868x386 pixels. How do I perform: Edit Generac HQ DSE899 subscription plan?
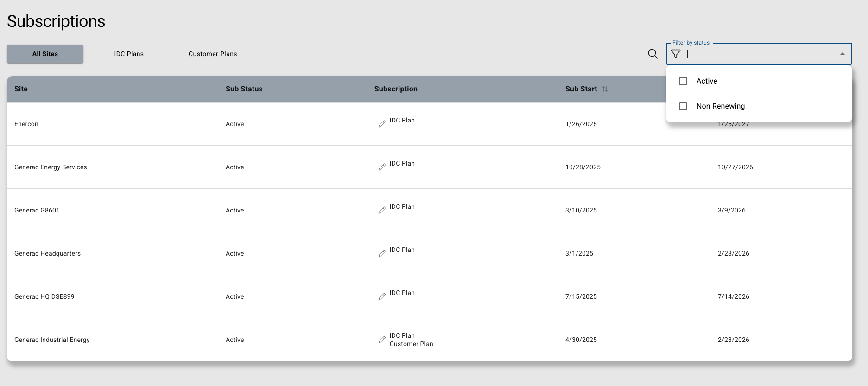pyautogui.click(x=382, y=296)
